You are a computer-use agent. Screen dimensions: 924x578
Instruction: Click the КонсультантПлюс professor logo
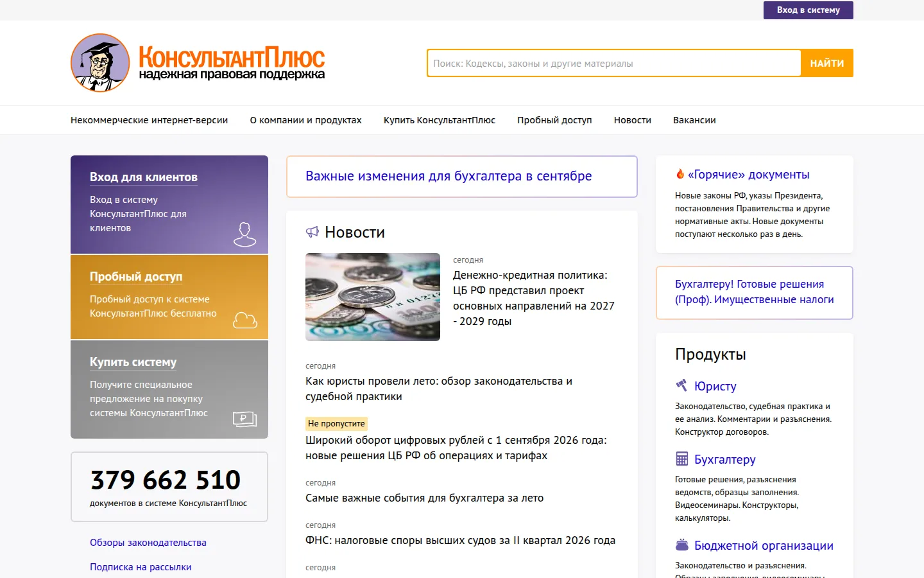[100, 63]
